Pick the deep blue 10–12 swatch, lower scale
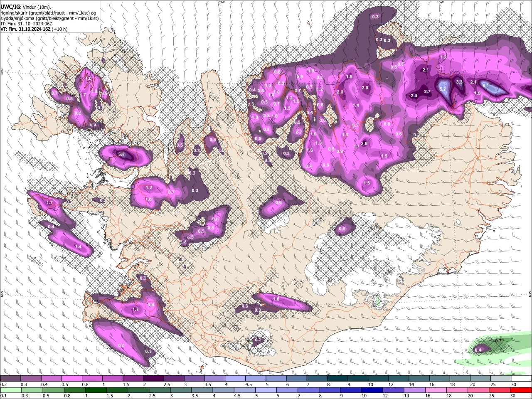The height and width of the screenshot is (399, 532). (x=372, y=390)
